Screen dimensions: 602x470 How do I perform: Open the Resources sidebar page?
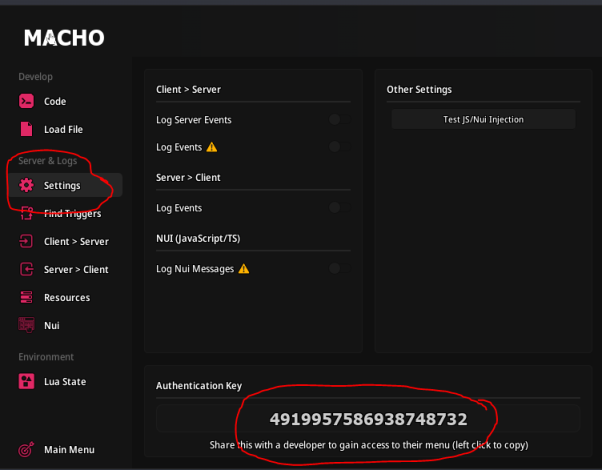65,297
